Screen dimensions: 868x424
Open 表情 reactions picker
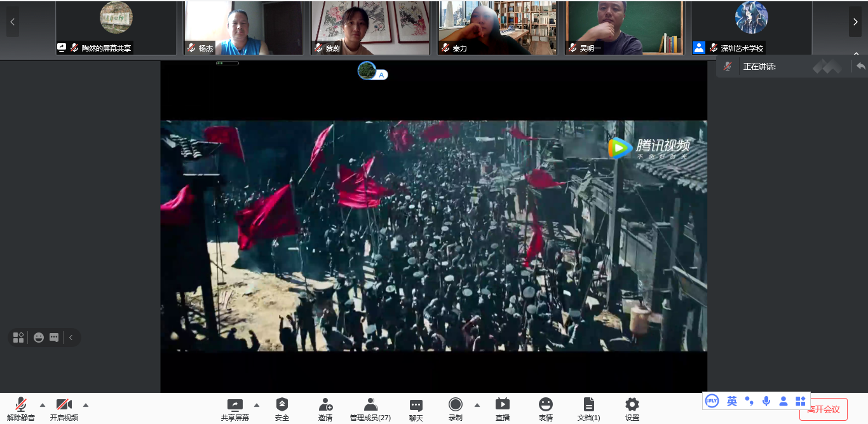(x=546, y=409)
